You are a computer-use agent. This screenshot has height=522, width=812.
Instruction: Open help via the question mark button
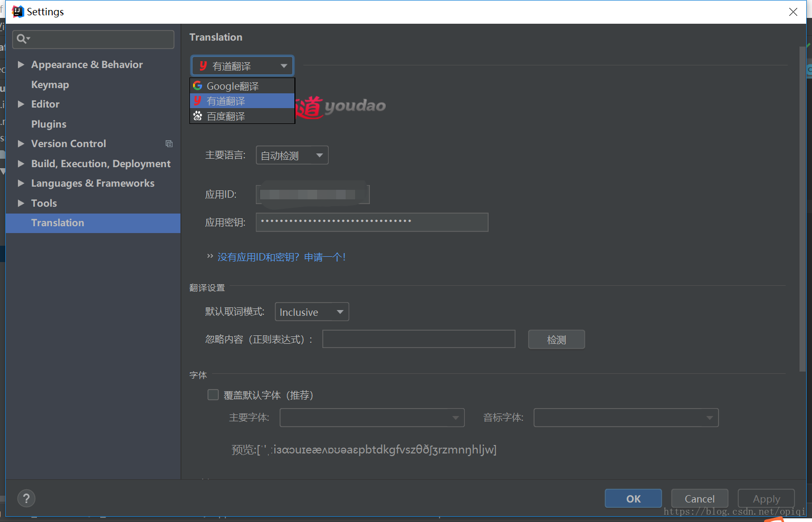click(26, 498)
